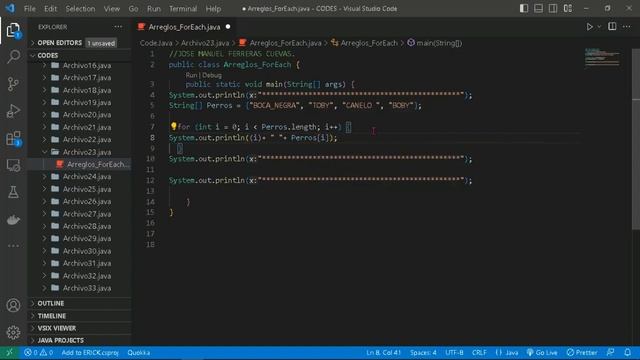This screenshot has height=360, width=640.
Task: Open the Go menu
Action: 133,9
